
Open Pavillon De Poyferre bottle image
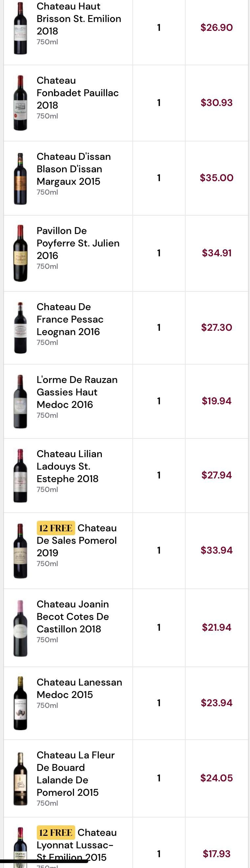[20, 253]
